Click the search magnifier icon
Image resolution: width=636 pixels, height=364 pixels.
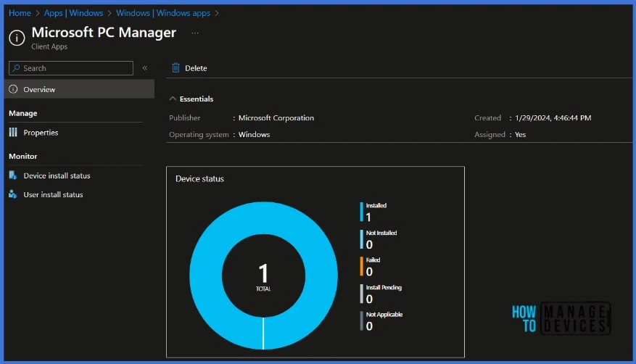pyautogui.click(x=16, y=68)
